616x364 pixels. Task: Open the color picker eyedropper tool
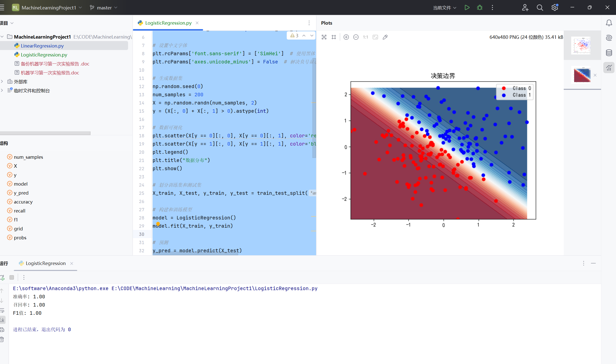[385, 37]
